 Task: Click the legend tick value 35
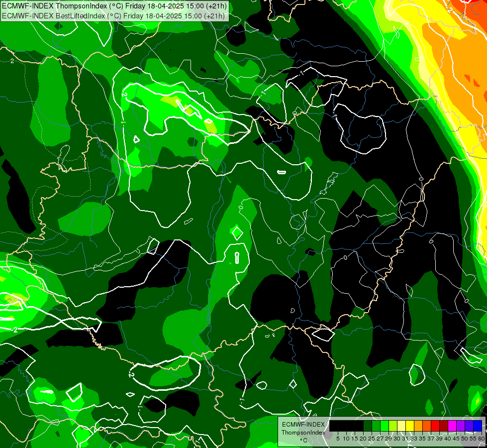click(422, 439)
